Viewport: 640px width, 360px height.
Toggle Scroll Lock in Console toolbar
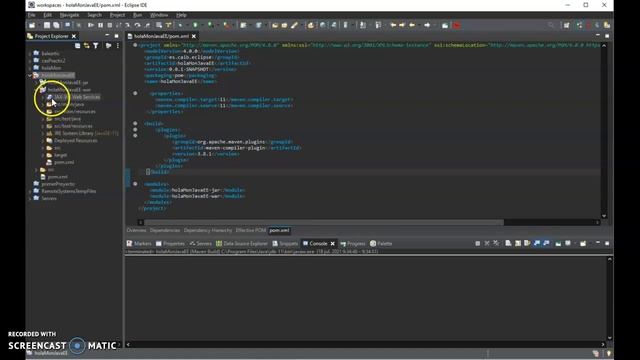(518, 243)
